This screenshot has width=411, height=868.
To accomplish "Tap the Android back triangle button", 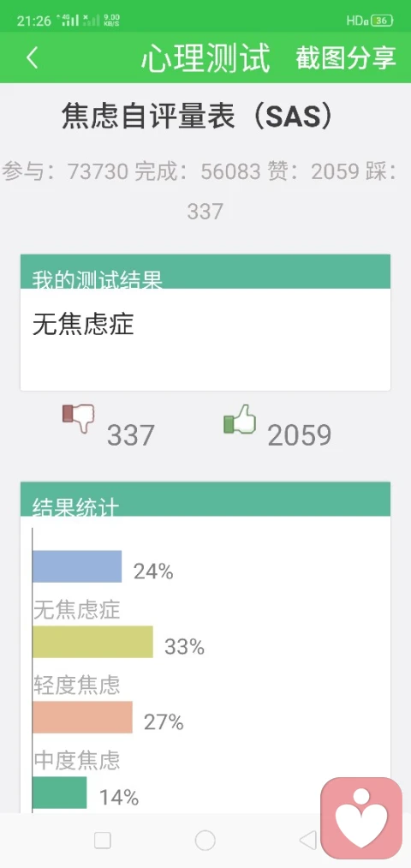I will (307, 841).
